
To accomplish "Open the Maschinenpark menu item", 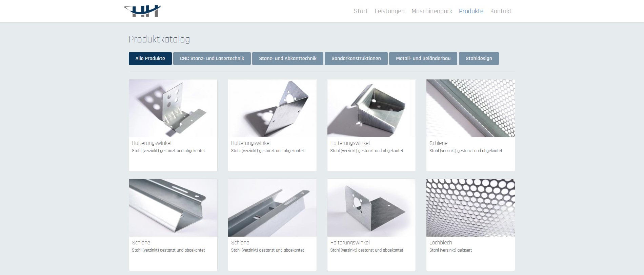I will [432, 11].
